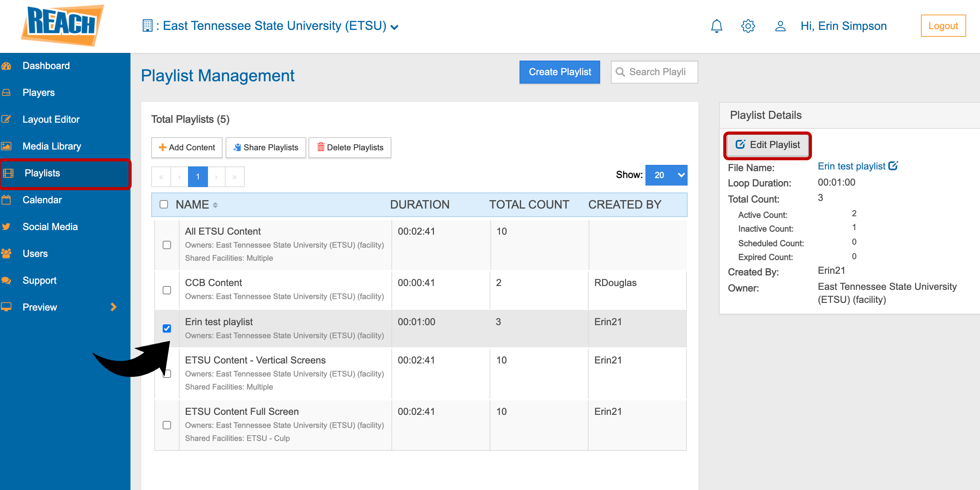Open the Dashboard panel
This screenshot has height=490, width=980.
point(46,65)
